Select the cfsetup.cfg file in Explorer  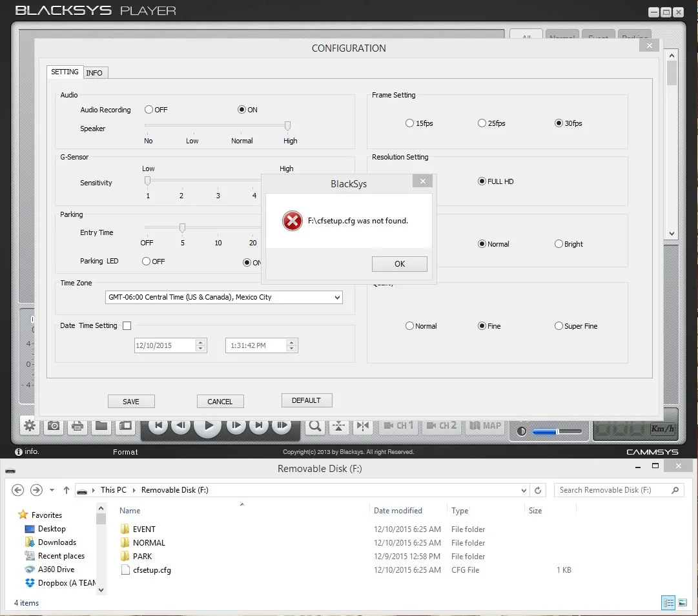(x=152, y=570)
